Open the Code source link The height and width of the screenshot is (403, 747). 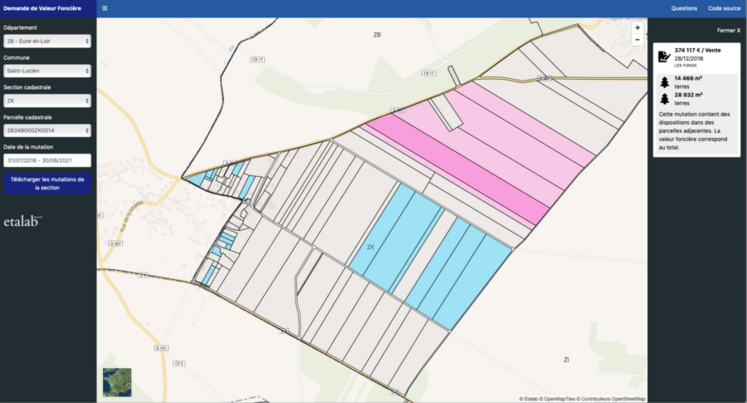tap(723, 8)
